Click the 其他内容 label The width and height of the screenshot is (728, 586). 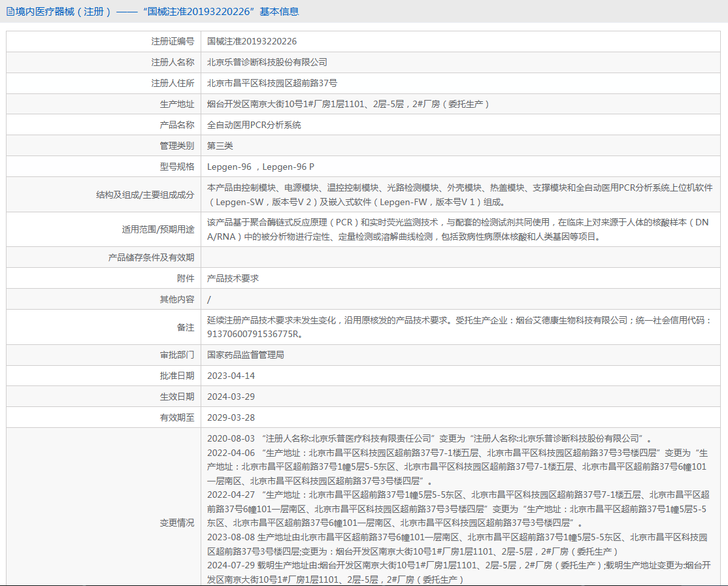[177, 299]
